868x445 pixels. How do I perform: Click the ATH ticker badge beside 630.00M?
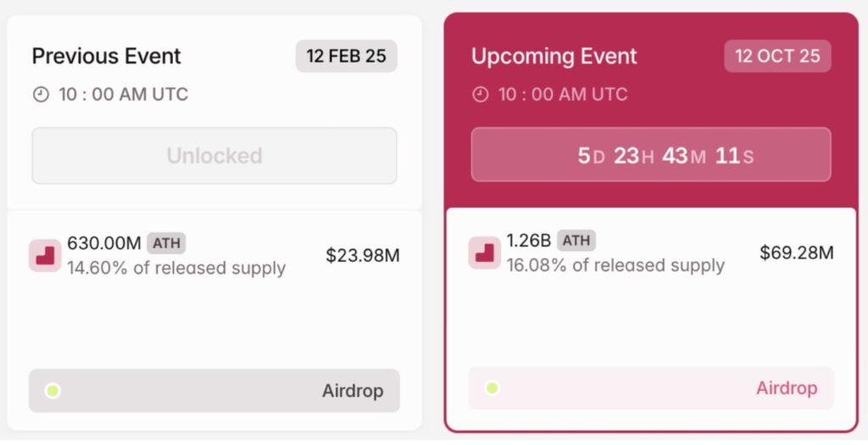[x=166, y=243]
